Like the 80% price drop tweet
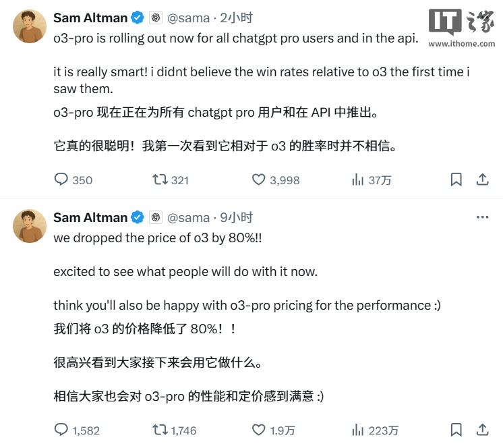503x448 pixels. pyautogui.click(x=259, y=430)
